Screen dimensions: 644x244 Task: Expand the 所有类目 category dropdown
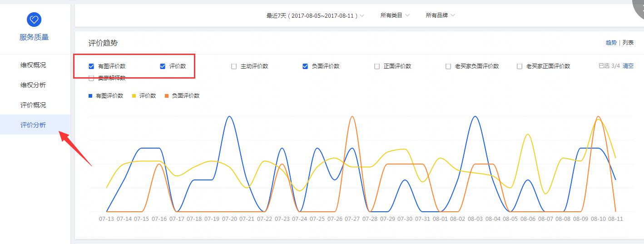(395, 15)
